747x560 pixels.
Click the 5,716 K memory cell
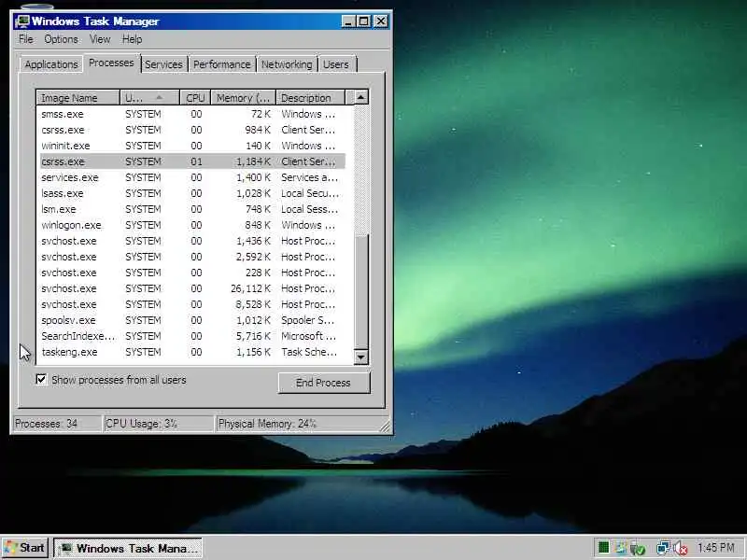(x=253, y=336)
